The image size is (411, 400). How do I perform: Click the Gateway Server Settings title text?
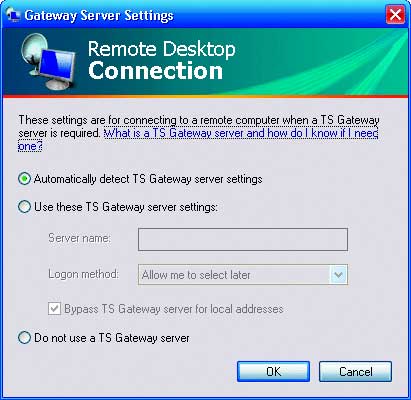coord(99,16)
